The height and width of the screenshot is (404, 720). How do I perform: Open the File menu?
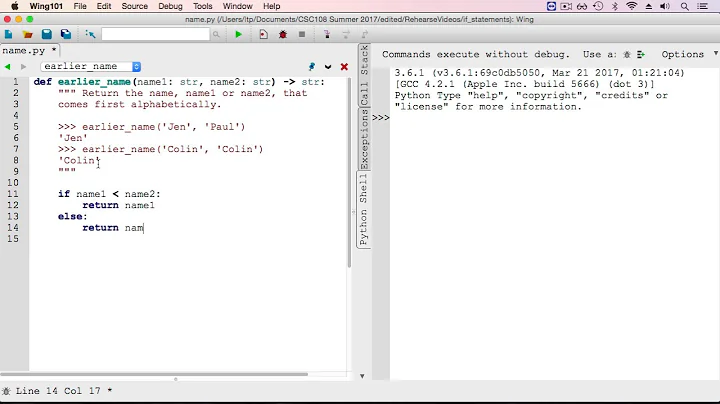(x=80, y=6)
